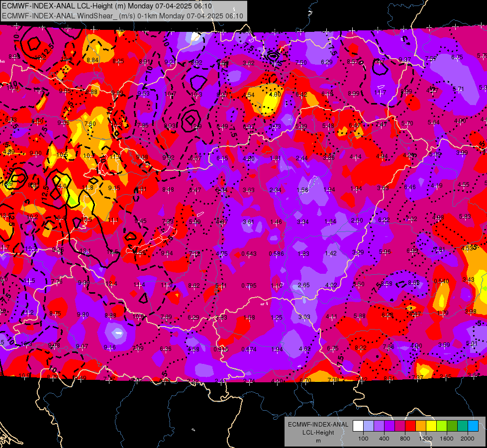Viewport: 487px width, 448px height.
Task: Click the 5.01 value on the map
Action: pyautogui.click(x=472, y=343)
